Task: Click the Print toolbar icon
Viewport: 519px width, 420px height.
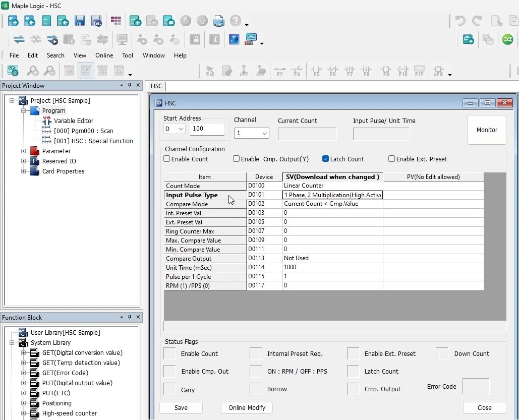Action: pyautogui.click(x=218, y=21)
